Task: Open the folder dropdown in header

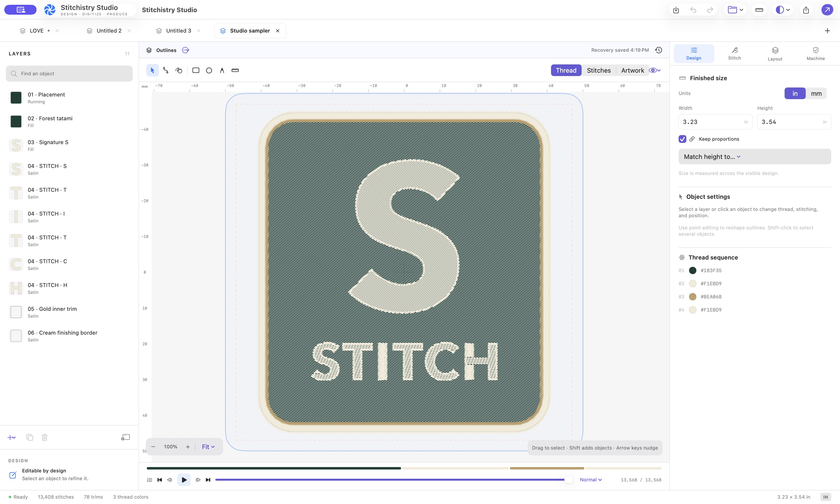Action: (x=735, y=10)
